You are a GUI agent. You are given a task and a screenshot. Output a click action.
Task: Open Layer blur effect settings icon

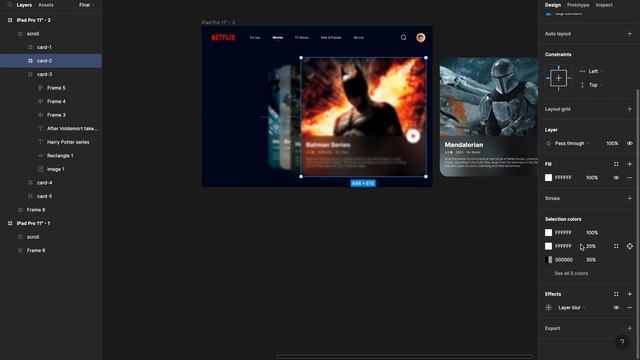549,308
